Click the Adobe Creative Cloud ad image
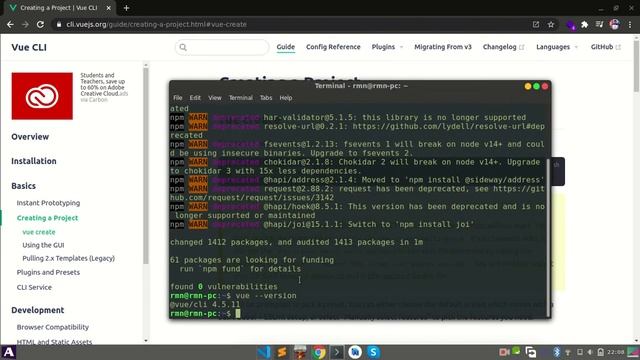The image size is (640, 360). 42,96
